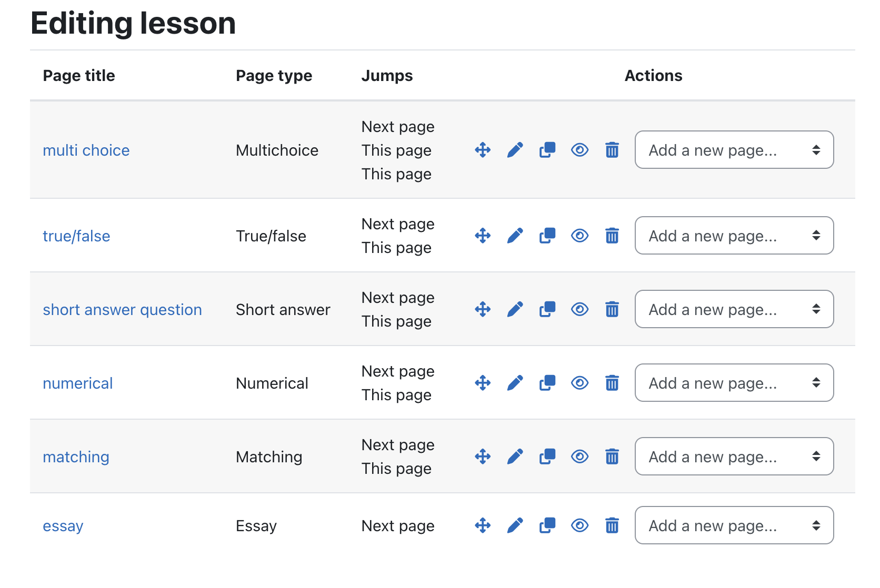Duplicate the short answer question page
Image resolution: width=880 pixels, height=588 pixels.
[547, 309]
